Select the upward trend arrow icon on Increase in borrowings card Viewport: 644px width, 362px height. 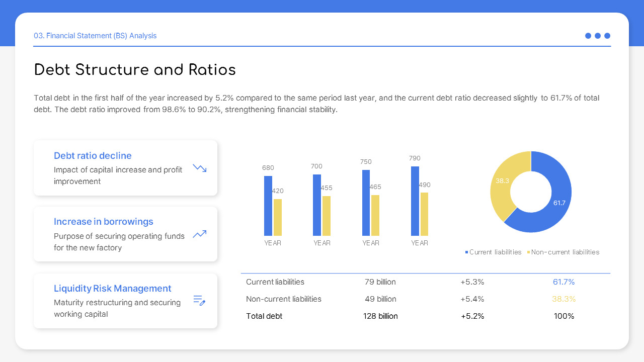point(199,234)
